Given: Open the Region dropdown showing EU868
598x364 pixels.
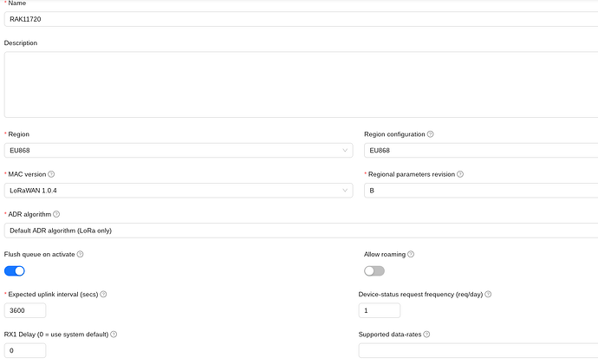Looking at the screenshot, I should [178, 150].
